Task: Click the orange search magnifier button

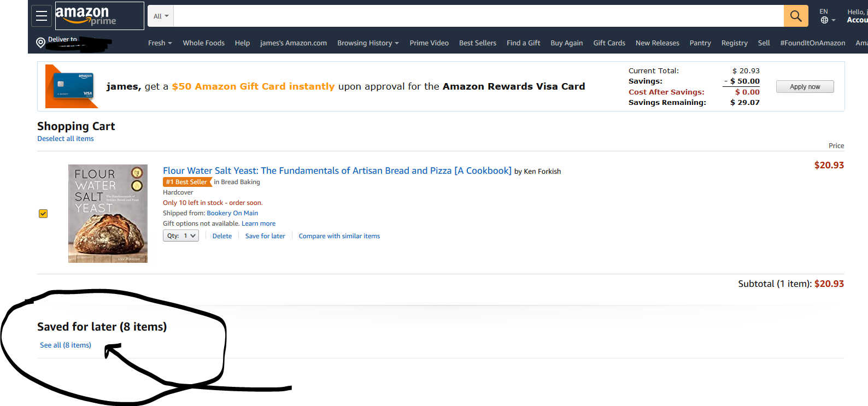Action: (795, 16)
